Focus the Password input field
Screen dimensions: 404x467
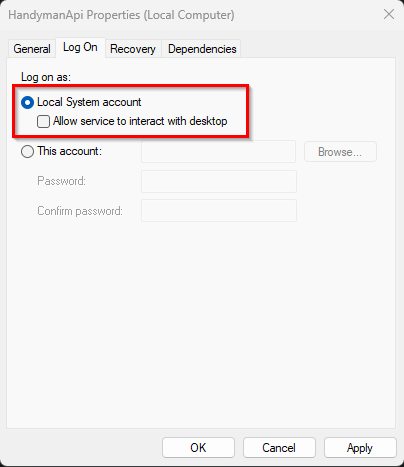coord(219,181)
